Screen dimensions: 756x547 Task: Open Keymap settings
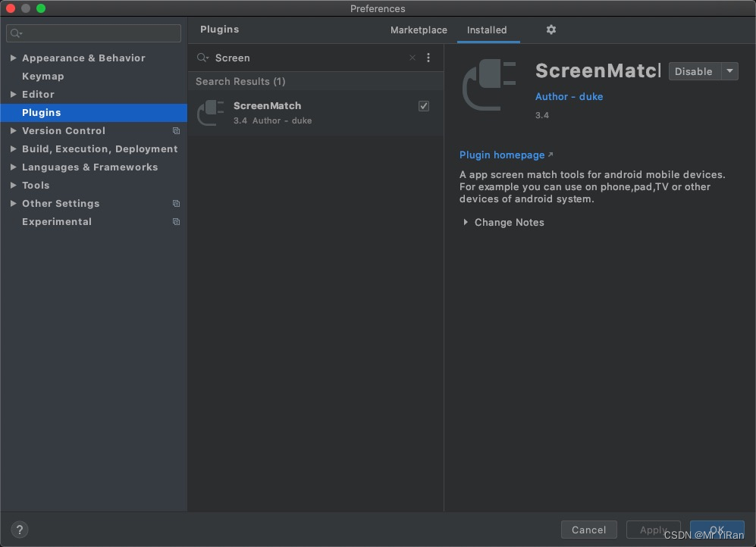pyautogui.click(x=43, y=76)
